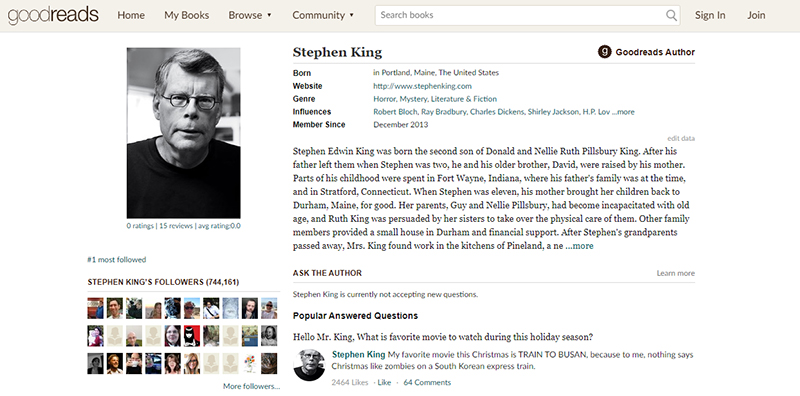Open the More followers link
Screen dimensions: 800x396
[252, 386]
